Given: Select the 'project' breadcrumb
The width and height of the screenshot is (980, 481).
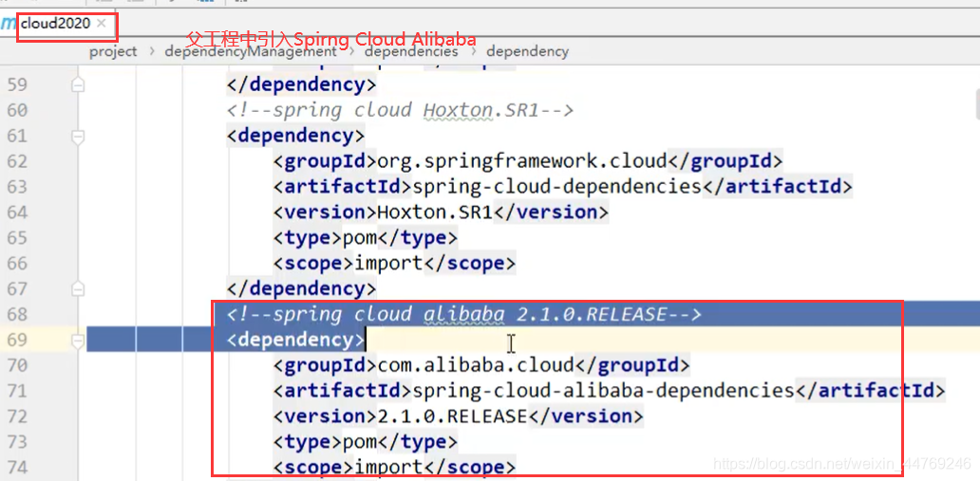Looking at the screenshot, I should [x=113, y=51].
